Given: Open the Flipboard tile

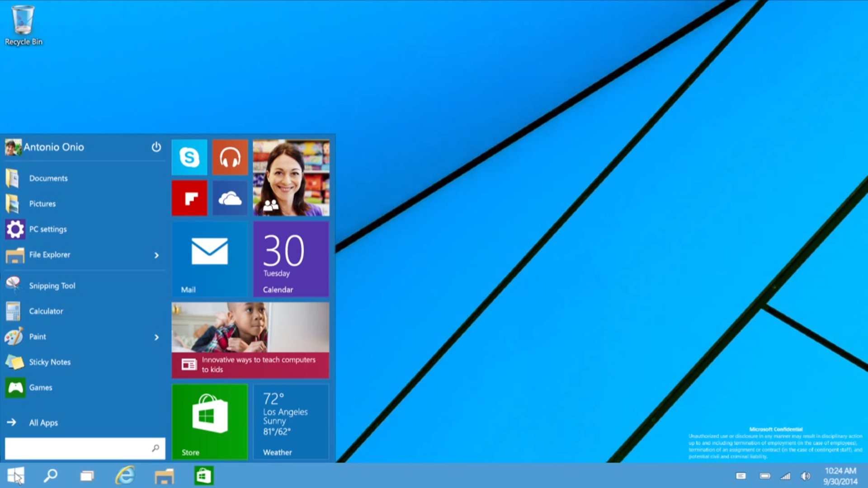Looking at the screenshot, I should [x=189, y=197].
